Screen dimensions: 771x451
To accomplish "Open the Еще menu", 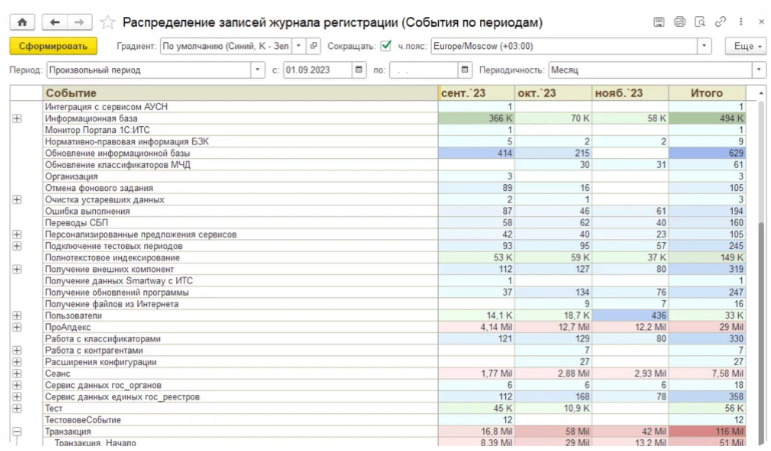I will 746,46.
